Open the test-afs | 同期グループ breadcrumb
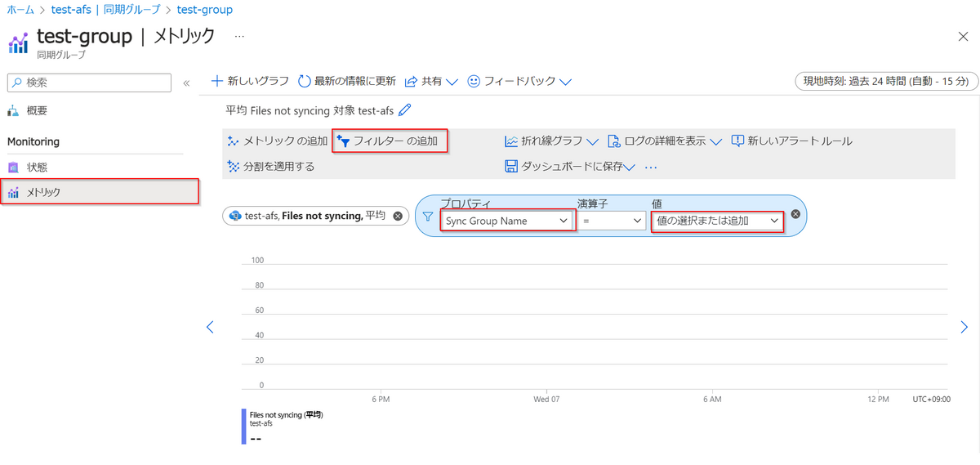The width and height of the screenshot is (980, 465). pos(106,10)
